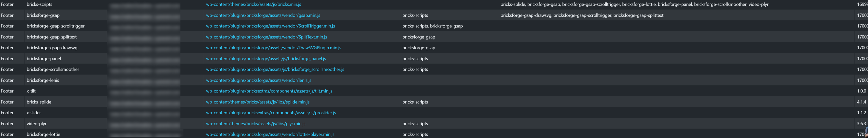
Task: Click the bricksforge-lenis handle name
Action: (43, 80)
